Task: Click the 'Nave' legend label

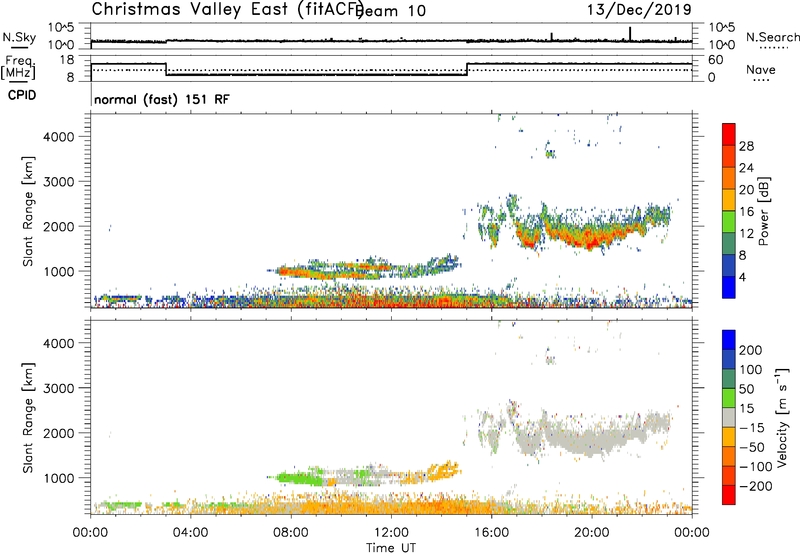Action: pyautogui.click(x=761, y=70)
